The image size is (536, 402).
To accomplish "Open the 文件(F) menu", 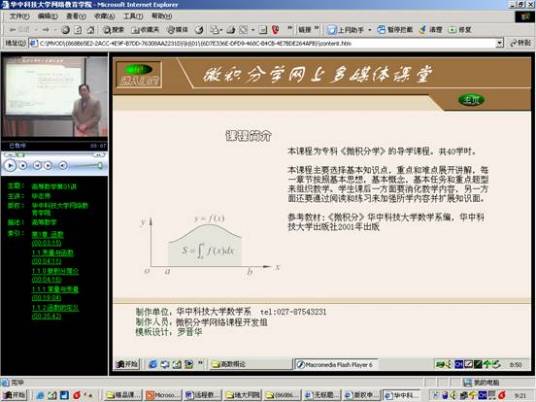I will 19,16.
